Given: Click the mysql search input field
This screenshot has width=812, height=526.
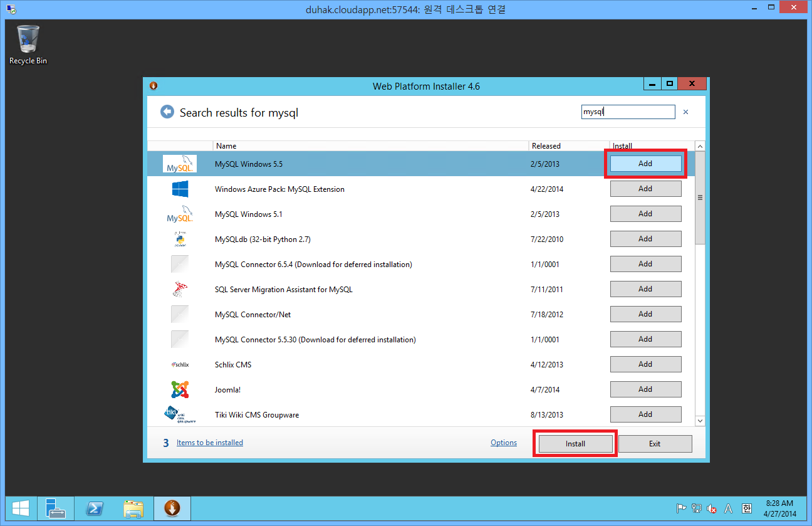Looking at the screenshot, I should pyautogui.click(x=628, y=112).
